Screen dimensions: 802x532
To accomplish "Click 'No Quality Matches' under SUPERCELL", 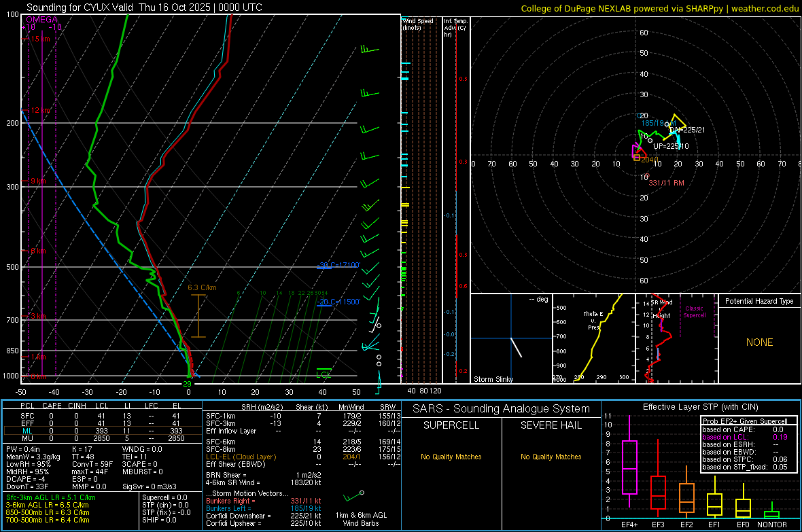I will tap(451, 457).
